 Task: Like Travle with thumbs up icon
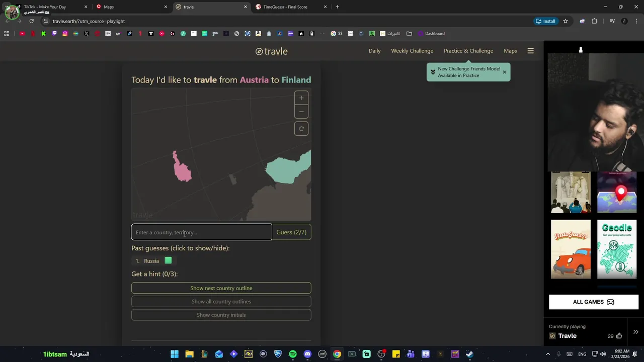point(619,336)
